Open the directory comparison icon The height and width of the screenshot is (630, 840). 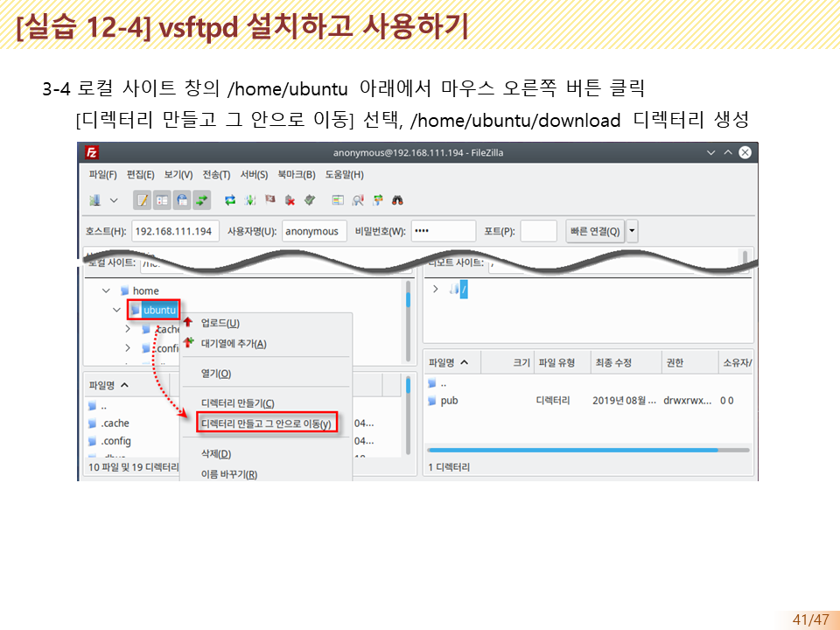[x=358, y=200]
